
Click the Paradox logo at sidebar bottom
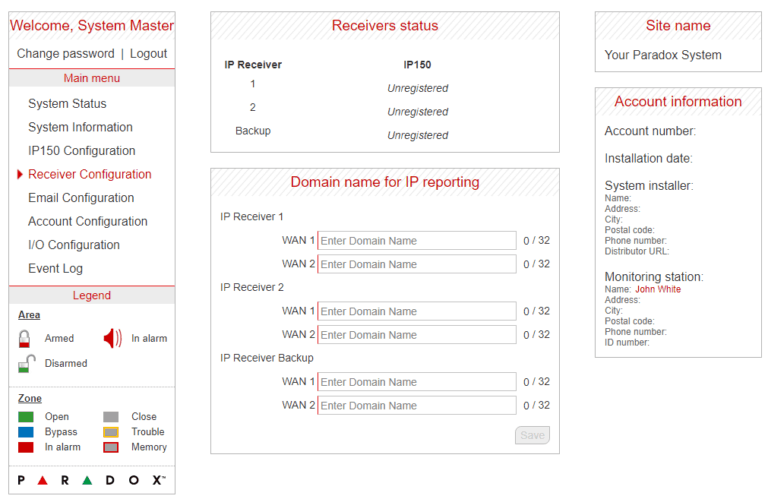point(92,480)
